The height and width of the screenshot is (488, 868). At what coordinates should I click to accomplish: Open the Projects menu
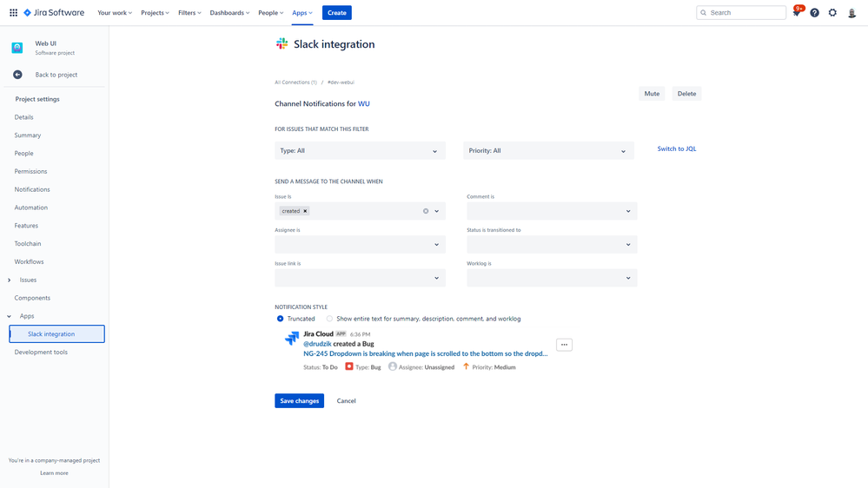tap(155, 12)
